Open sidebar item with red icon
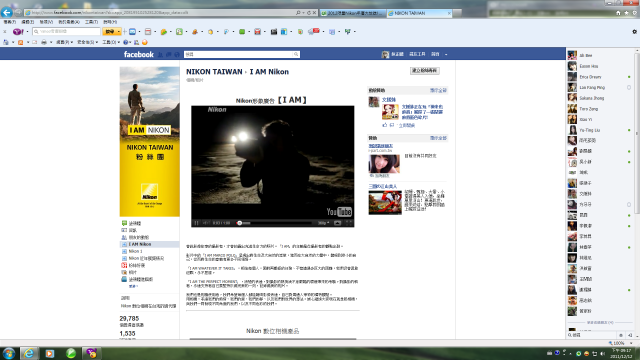Screen dimensions: 640x360 click(133, 265)
